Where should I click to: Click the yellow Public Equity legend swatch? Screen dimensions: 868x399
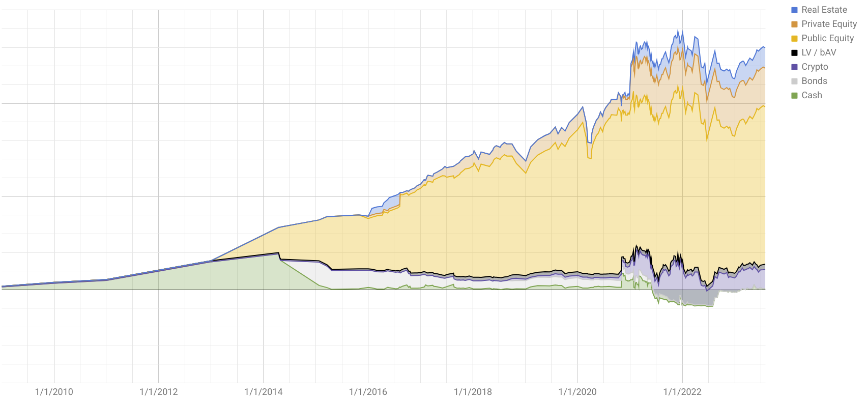[794, 38]
